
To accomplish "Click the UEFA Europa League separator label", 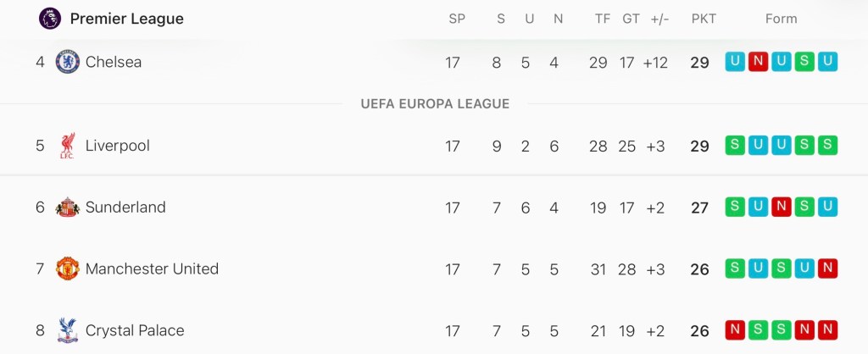I will [x=435, y=104].
